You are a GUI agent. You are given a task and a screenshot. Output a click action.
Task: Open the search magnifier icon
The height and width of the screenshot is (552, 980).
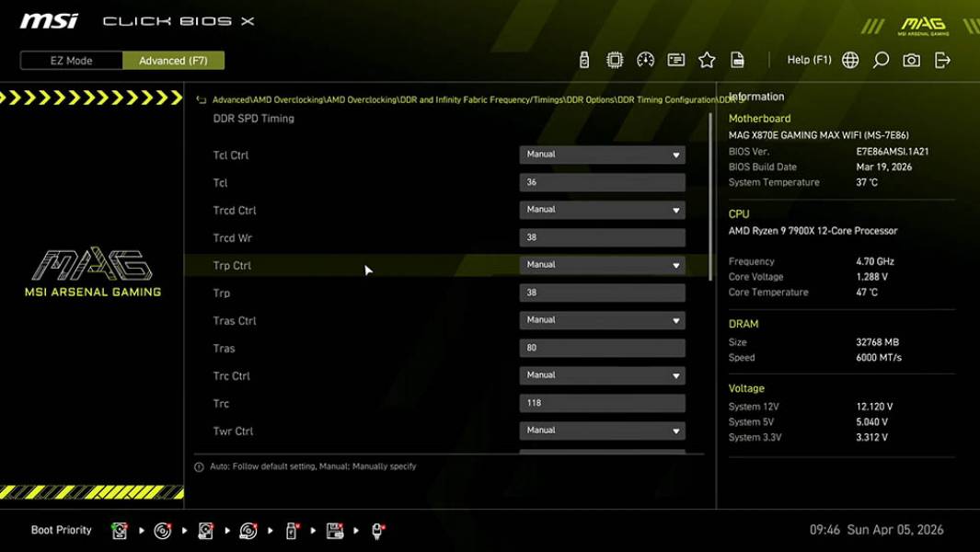click(880, 59)
